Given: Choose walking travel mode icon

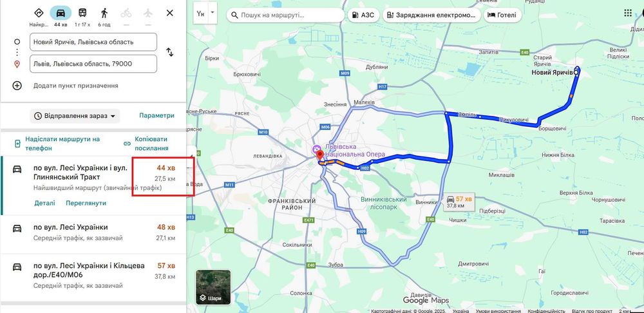Looking at the screenshot, I should pyautogui.click(x=104, y=13).
